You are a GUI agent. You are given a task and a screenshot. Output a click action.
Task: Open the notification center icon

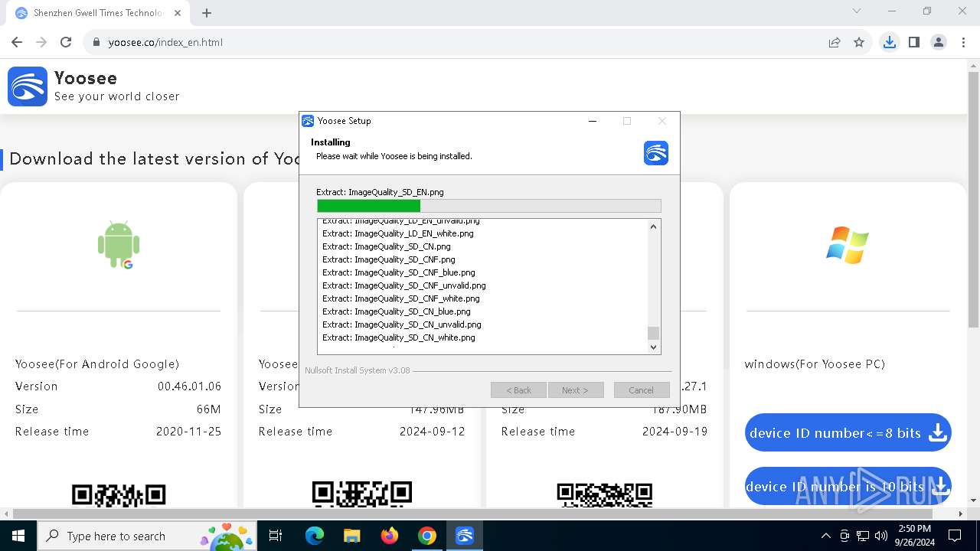pyautogui.click(x=955, y=536)
